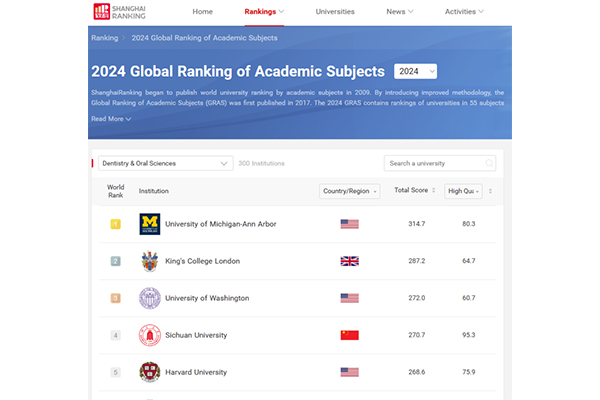Click the US flag for University of Washington
600x400 pixels.
pyautogui.click(x=349, y=298)
